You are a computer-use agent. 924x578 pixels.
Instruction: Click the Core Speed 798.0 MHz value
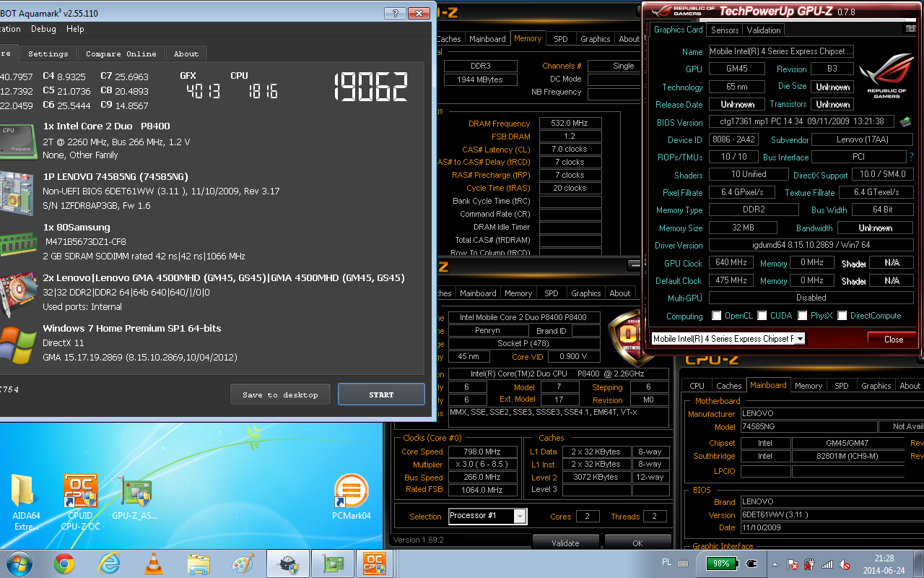[x=483, y=452]
